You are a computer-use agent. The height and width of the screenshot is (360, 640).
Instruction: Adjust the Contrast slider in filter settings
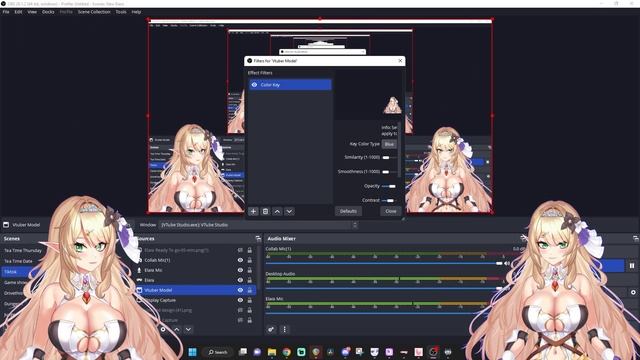pos(389,200)
